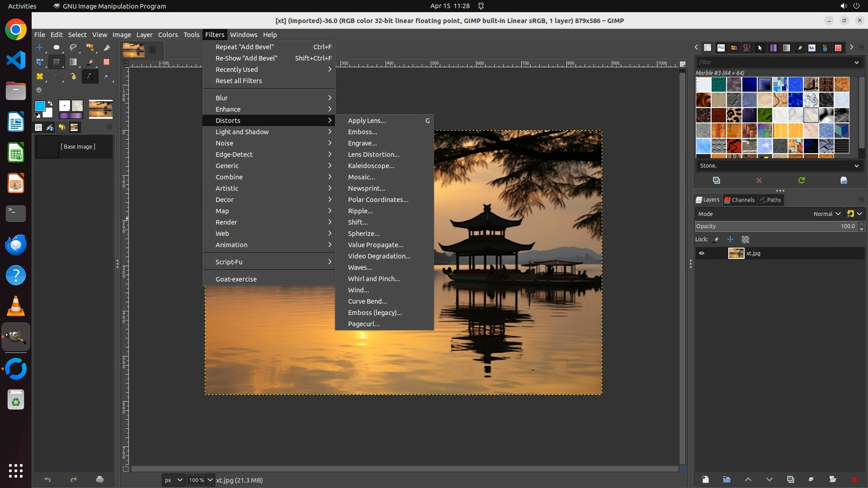Expand the Stone pattern tag dropdown
Screen dimensions: 868x488
(856, 166)
